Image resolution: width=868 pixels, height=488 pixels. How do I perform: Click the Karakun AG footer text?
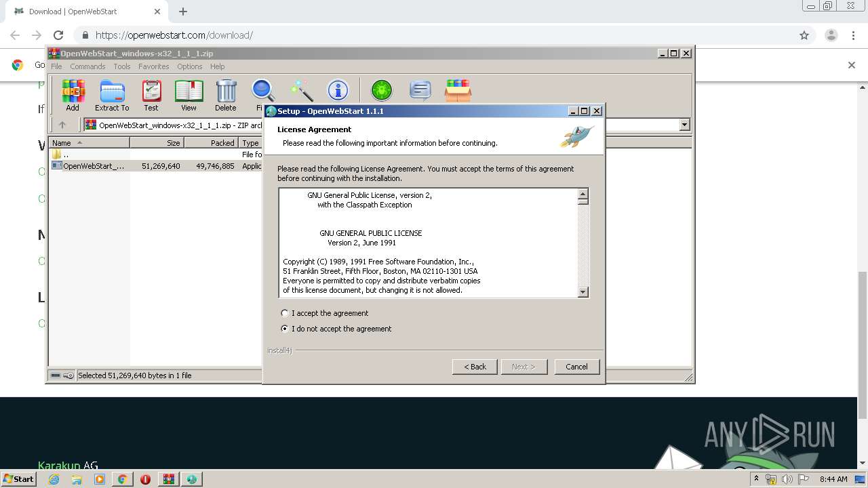click(x=68, y=466)
